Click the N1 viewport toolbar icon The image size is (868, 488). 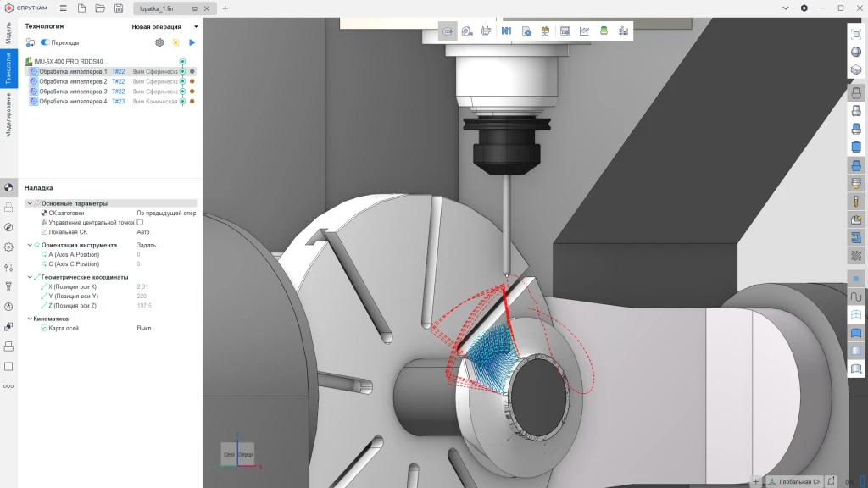pos(506,31)
